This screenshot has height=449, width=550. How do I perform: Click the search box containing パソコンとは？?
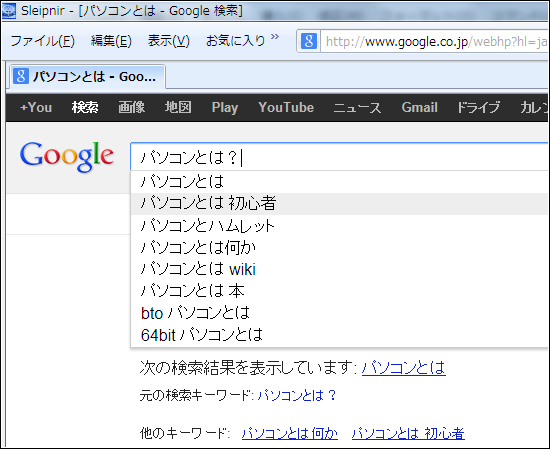(x=339, y=157)
